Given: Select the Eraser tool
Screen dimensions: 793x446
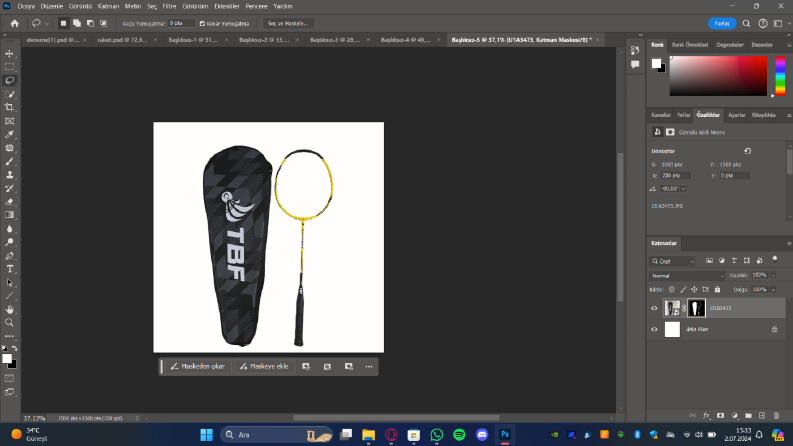Looking at the screenshot, I should coord(9,202).
